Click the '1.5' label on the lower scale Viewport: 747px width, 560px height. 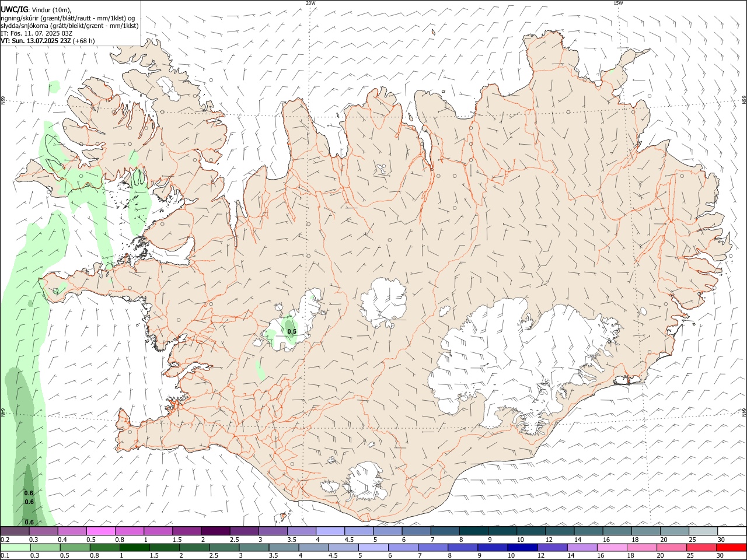click(x=154, y=556)
